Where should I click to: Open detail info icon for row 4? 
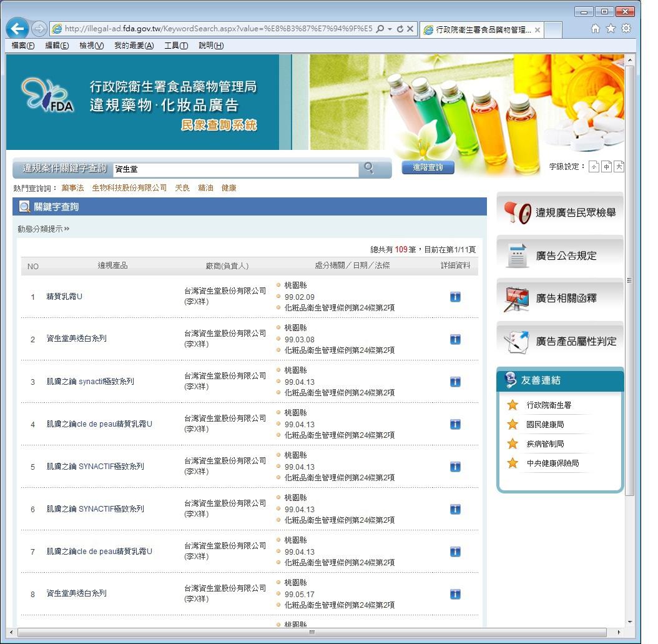point(455,424)
